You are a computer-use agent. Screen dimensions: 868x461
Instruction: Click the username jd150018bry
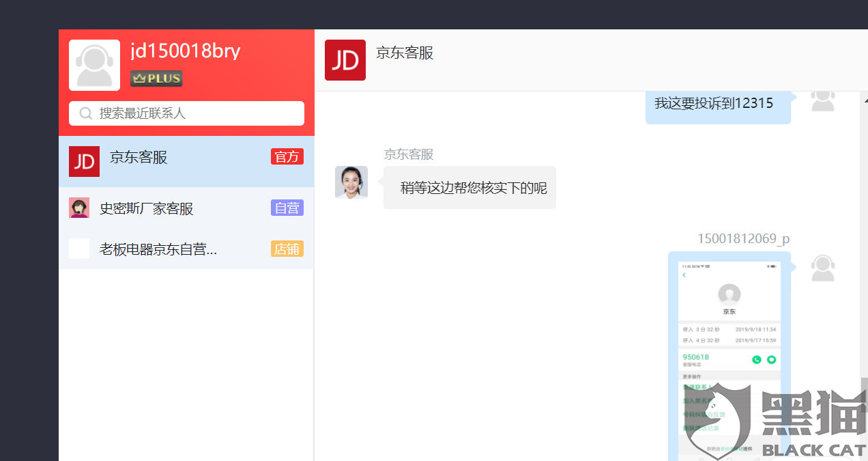coord(186,51)
